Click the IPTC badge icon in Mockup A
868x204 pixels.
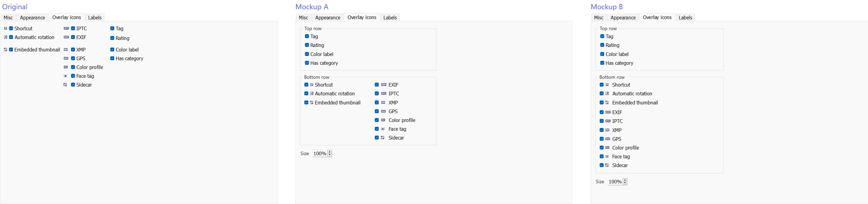[x=384, y=94]
